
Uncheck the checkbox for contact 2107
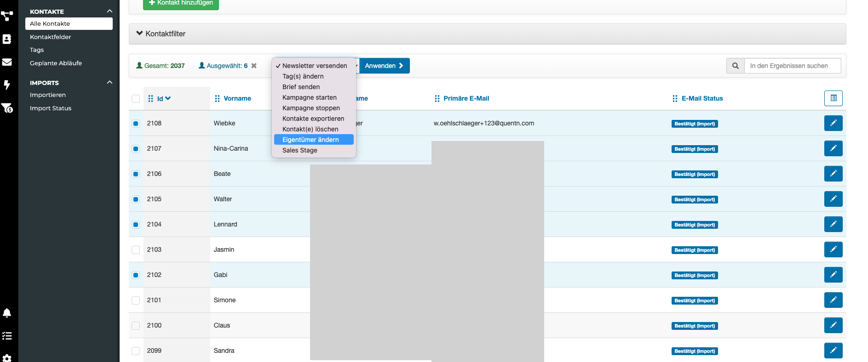(x=136, y=149)
